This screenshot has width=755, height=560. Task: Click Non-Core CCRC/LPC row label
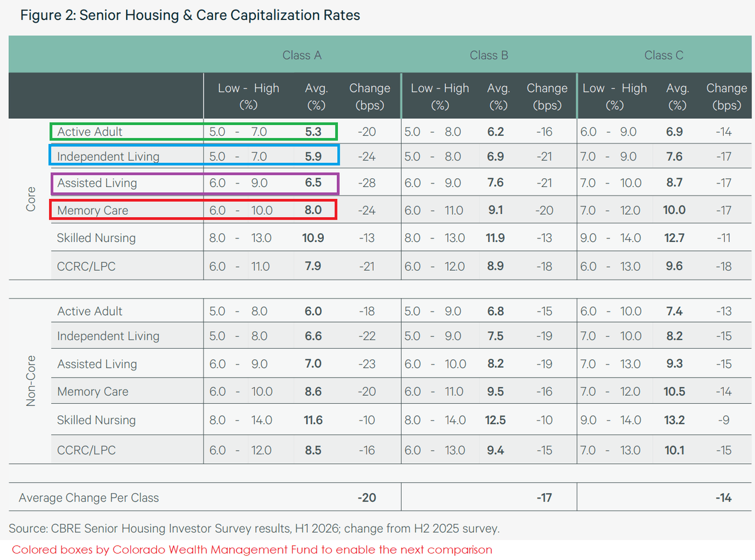click(x=86, y=450)
